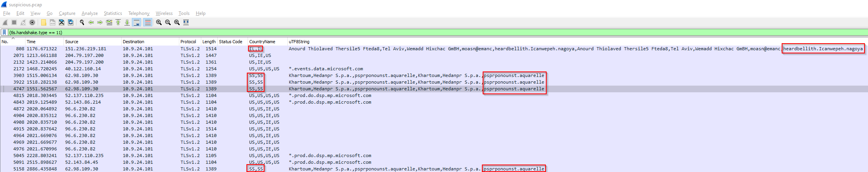Jump to the first packet
Viewport: 868px width, 172px height.
click(118, 22)
